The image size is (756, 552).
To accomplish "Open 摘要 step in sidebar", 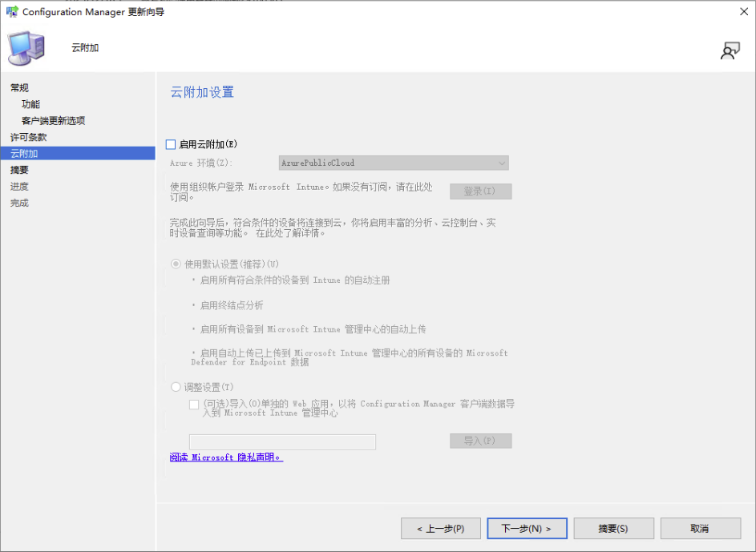I will (19, 170).
